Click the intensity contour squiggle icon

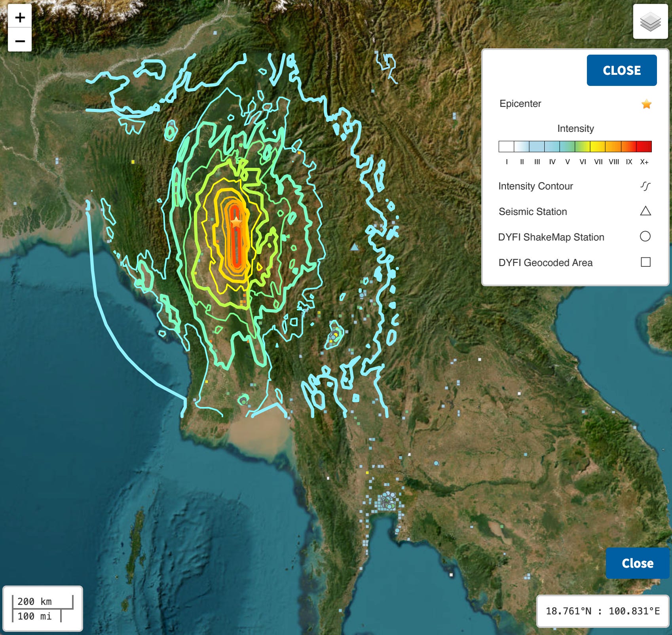(x=645, y=186)
